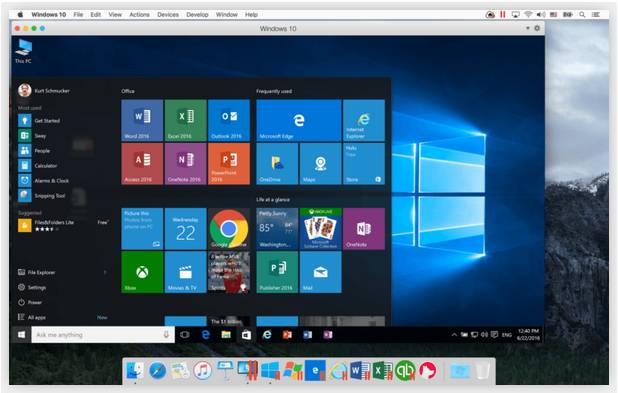Open the Actions menu
Screen dimensions: 618x393
140,15
